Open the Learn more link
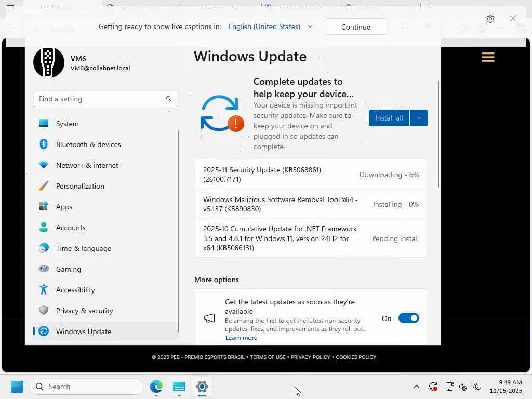The height and width of the screenshot is (399, 532). click(241, 338)
